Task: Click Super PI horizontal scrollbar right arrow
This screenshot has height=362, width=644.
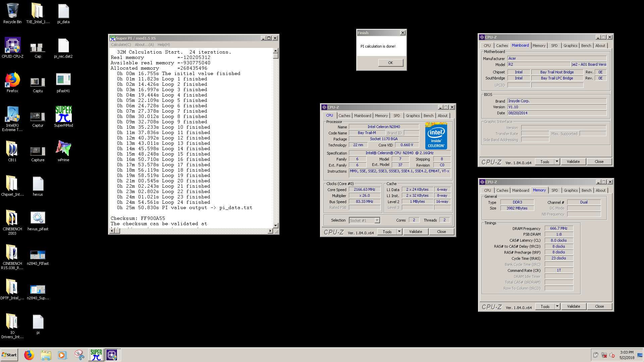Action: (x=270, y=231)
